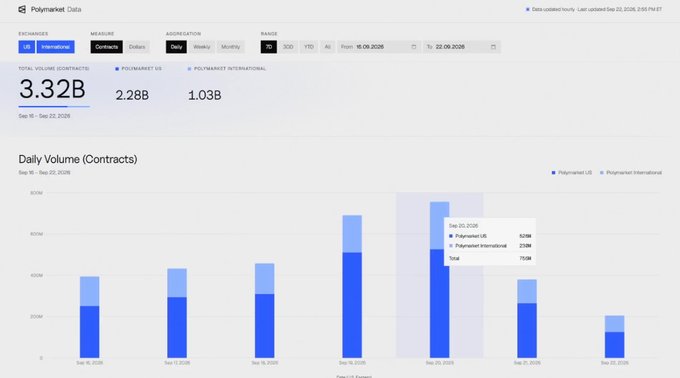Choose the All range

click(x=327, y=47)
